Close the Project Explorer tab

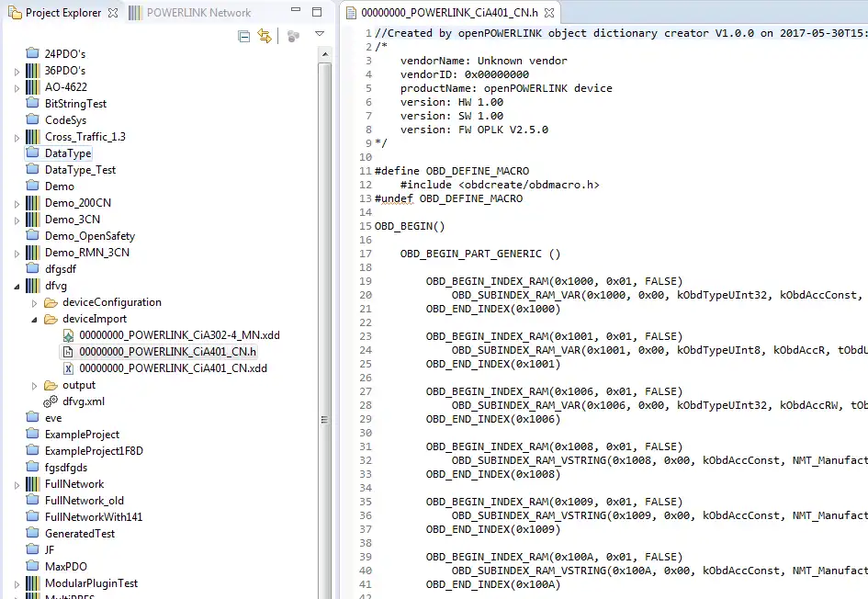click(113, 13)
